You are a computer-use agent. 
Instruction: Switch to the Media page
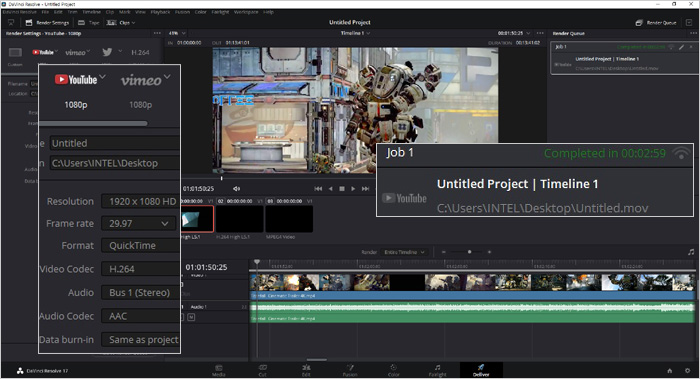point(219,371)
